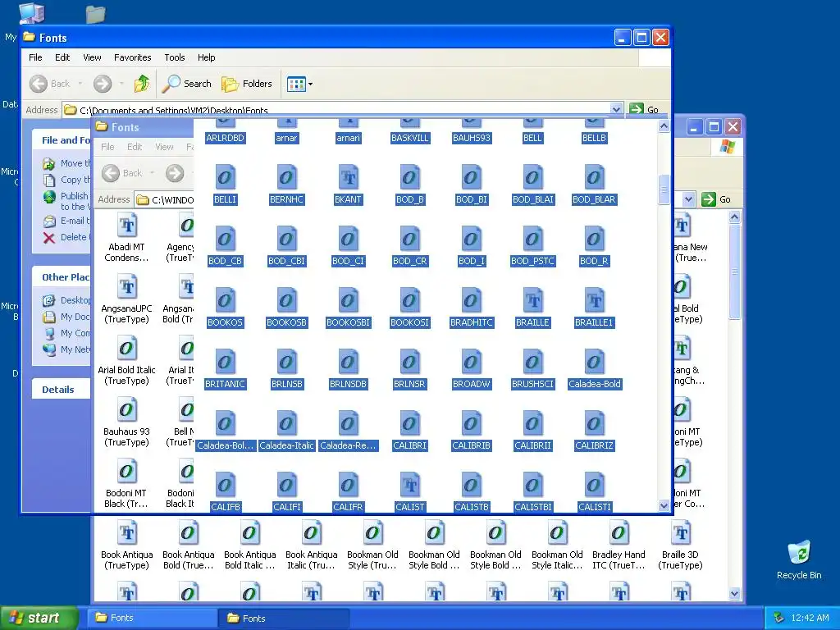Expand the Details panel header
The height and width of the screenshot is (630, 840).
(x=61, y=390)
